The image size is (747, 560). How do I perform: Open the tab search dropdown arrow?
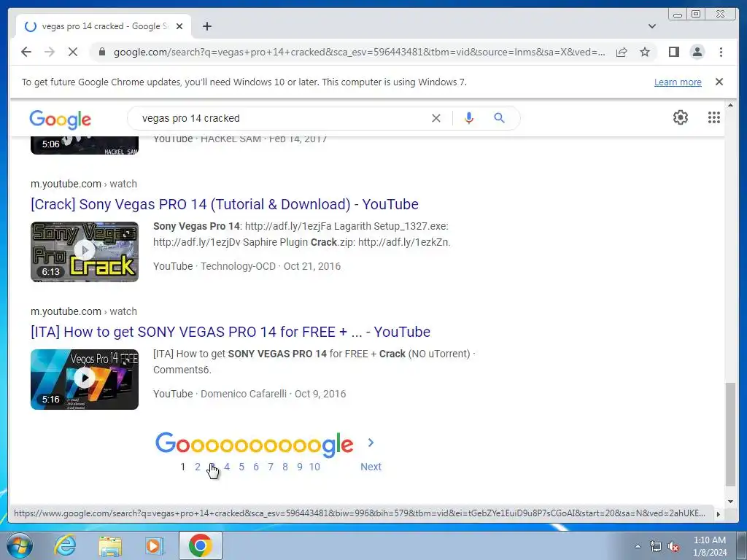[x=652, y=26]
